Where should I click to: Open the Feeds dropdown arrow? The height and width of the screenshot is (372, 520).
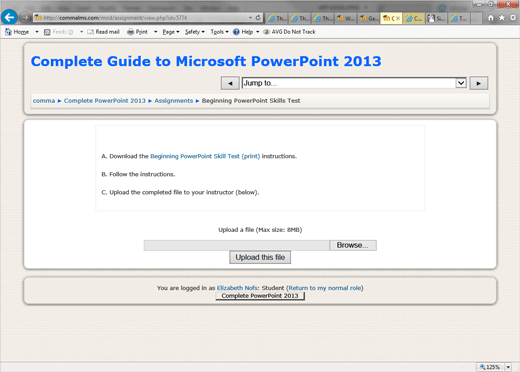[81, 32]
